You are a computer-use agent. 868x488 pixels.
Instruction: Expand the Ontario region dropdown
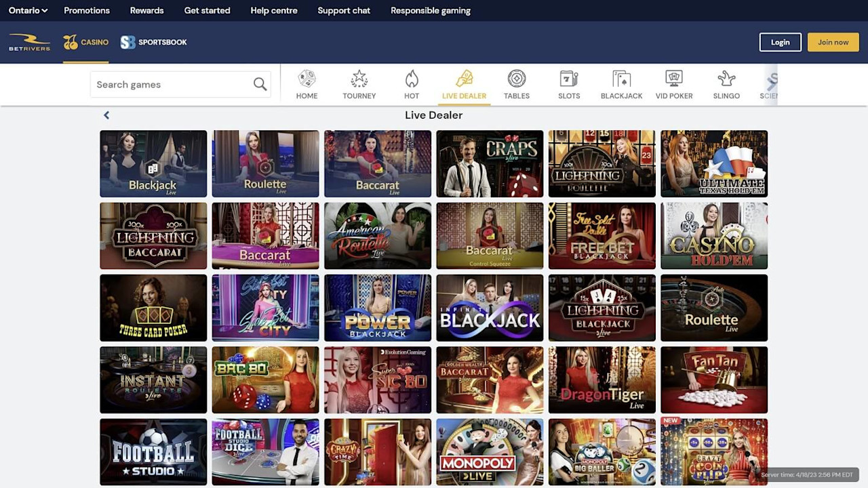click(28, 10)
